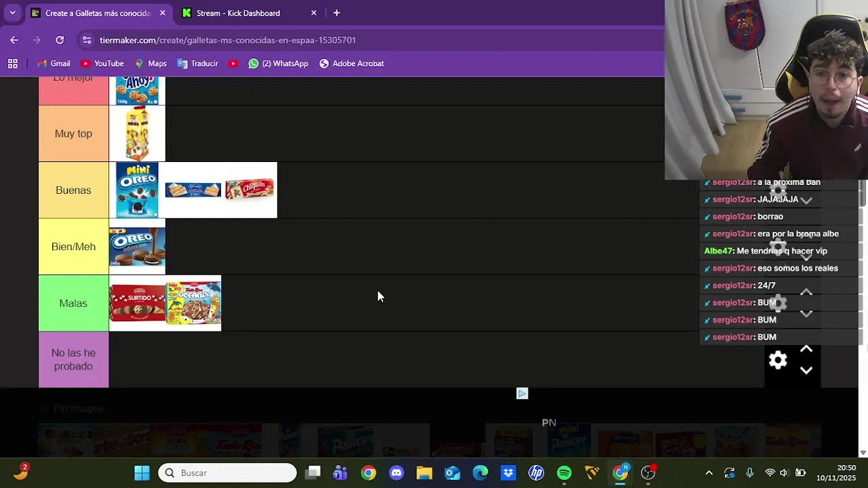This screenshot has width=868, height=488.
Task: Open the HP app from taskbar
Action: coord(536,472)
